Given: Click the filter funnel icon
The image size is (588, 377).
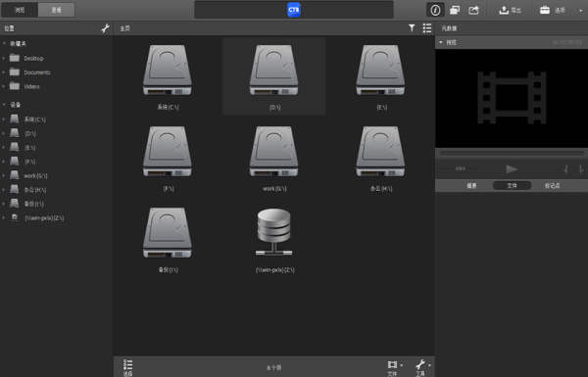Looking at the screenshot, I should point(412,28).
